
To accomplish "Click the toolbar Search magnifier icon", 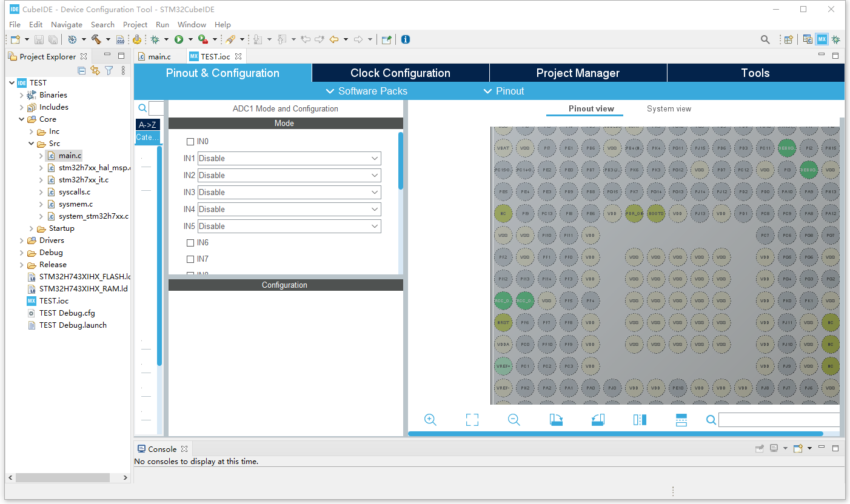I will (x=765, y=39).
